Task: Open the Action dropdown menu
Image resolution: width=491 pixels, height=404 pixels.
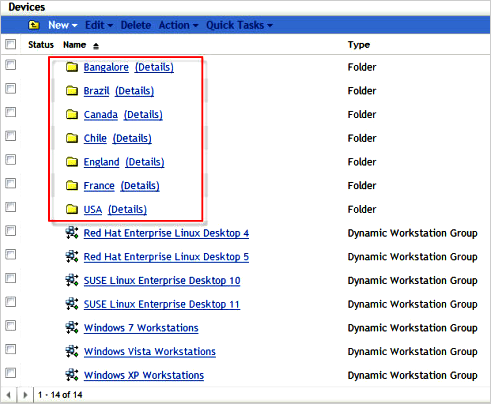Action: (178, 25)
